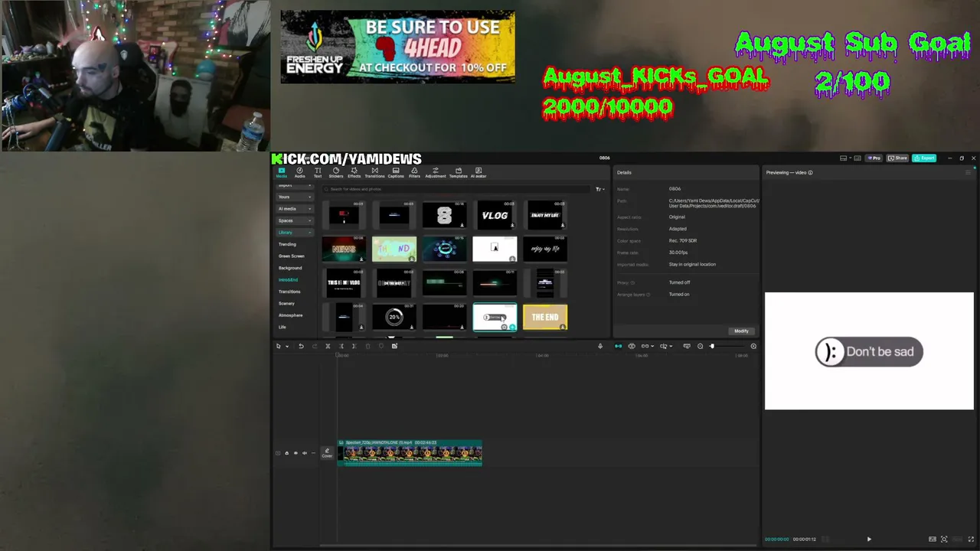Click the search for videos and photos field
The width and height of the screenshot is (980, 551).
(x=458, y=189)
